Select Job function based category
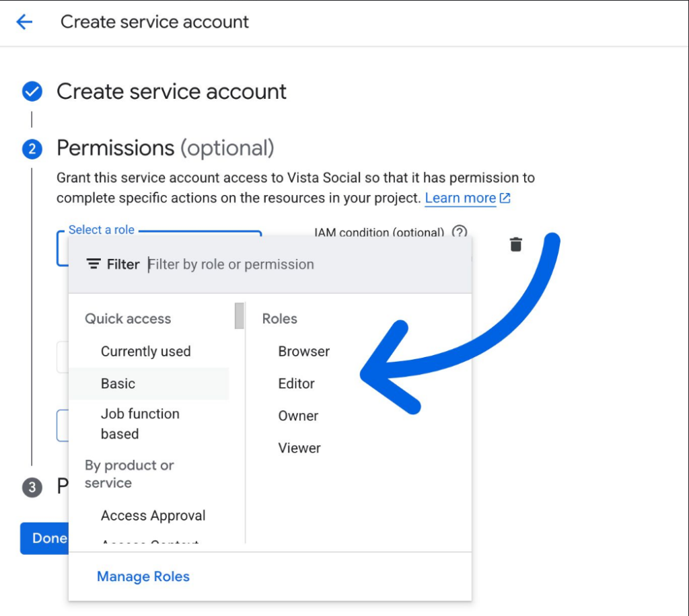 [x=140, y=424]
